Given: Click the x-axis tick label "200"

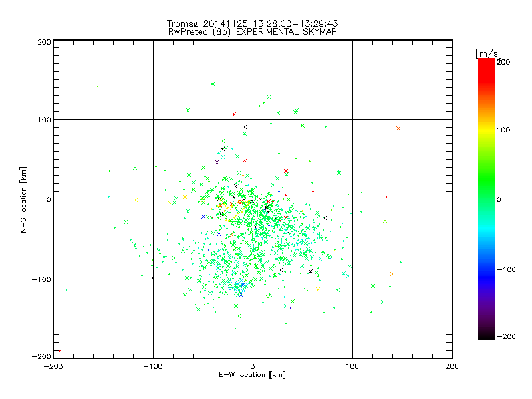Looking at the screenshot, I should pos(452,366).
